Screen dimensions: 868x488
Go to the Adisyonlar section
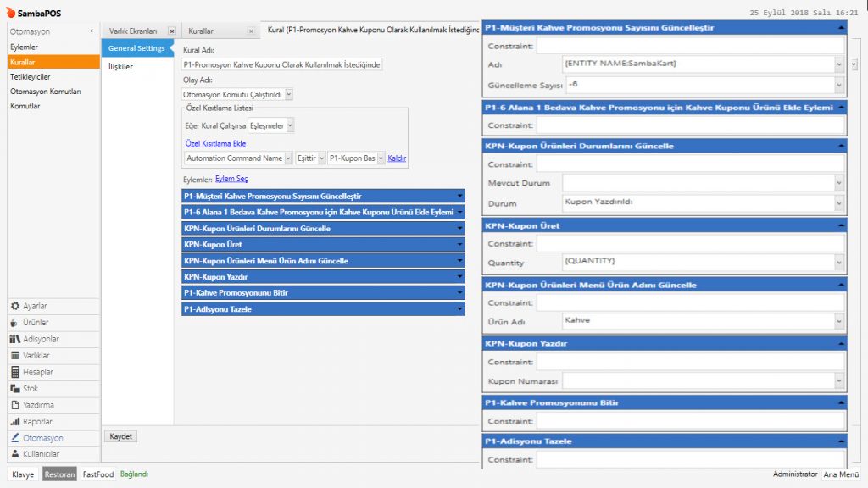[39, 339]
